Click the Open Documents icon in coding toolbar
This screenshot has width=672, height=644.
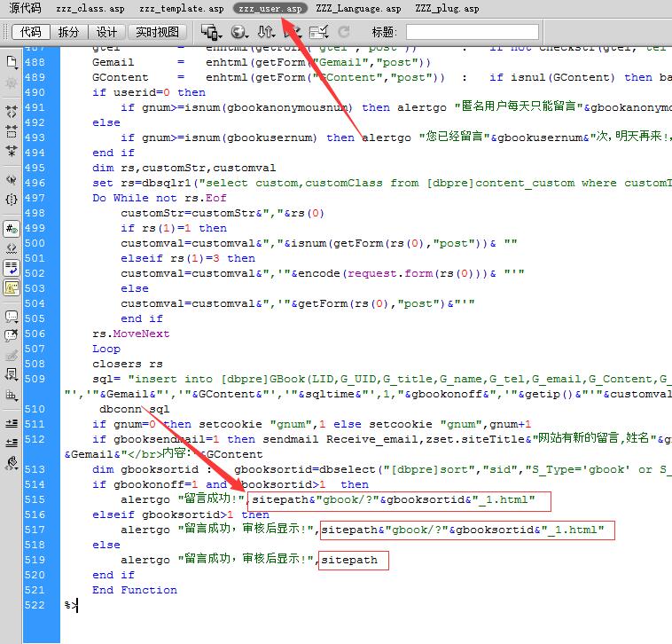[x=12, y=62]
